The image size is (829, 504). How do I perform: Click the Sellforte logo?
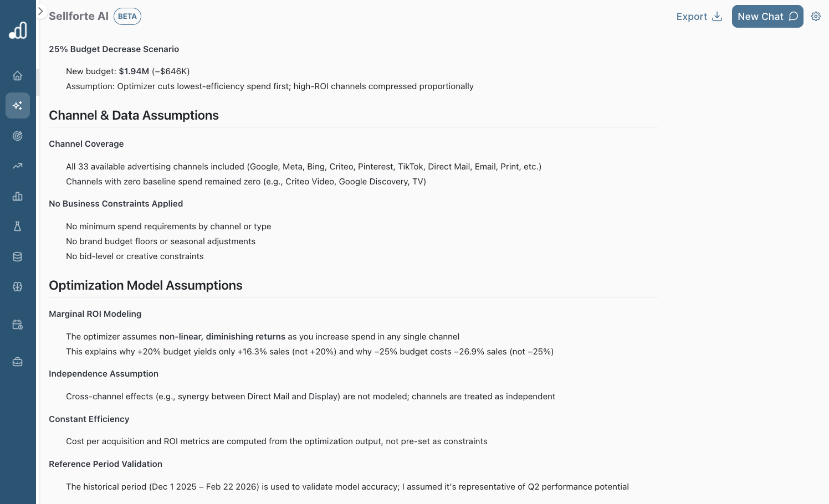pos(18,30)
